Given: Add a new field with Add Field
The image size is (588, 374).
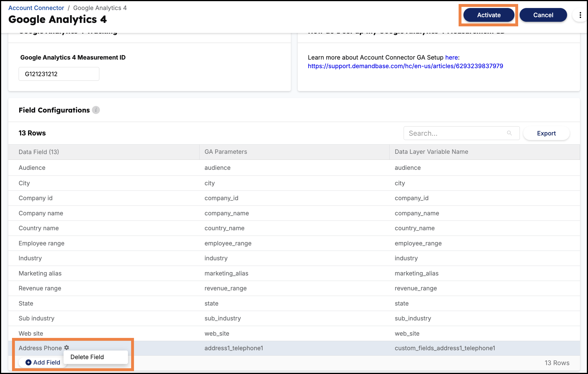Looking at the screenshot, I should pos(43,363).
